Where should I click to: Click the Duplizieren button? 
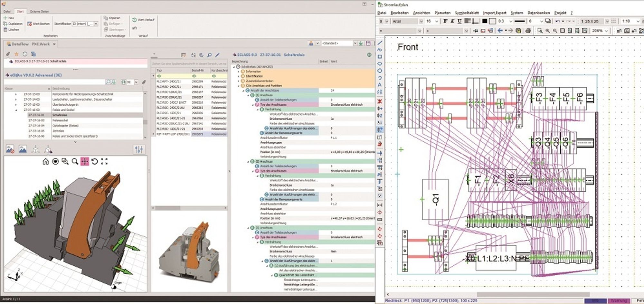pyautogui.click(x=13, y=24)
